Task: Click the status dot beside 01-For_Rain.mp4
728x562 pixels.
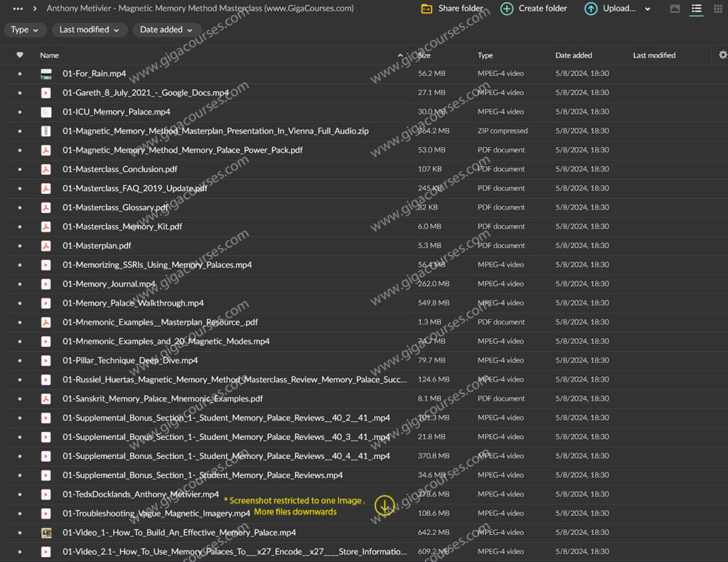Action: click(x=19, y=74)
